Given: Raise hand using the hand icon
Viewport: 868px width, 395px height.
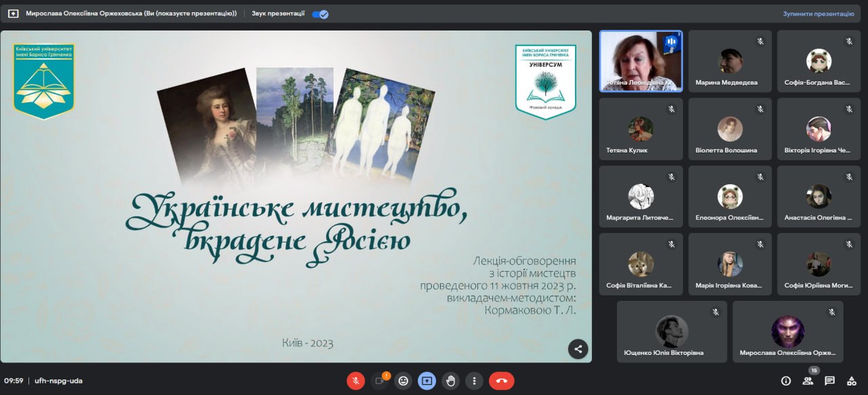Looking at the screenshot, I should pos(450,381).
